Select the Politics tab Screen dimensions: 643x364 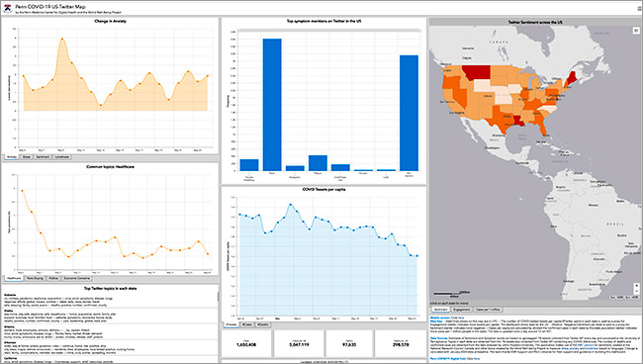click(53, 278)
